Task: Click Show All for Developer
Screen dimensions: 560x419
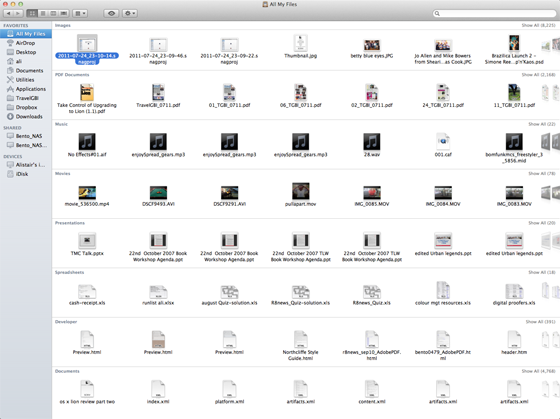Action: (x=540, y=322)
